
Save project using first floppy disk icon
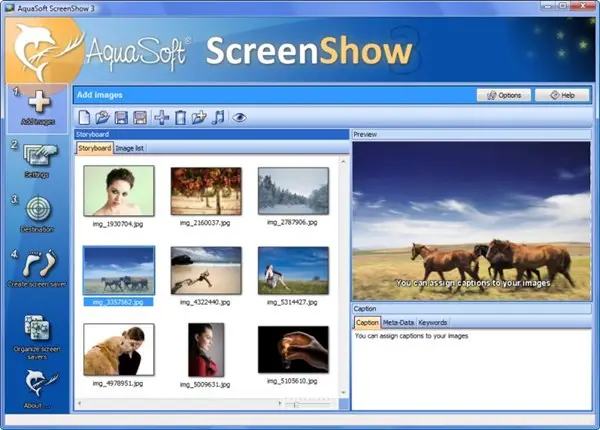[x=121, y=117]
